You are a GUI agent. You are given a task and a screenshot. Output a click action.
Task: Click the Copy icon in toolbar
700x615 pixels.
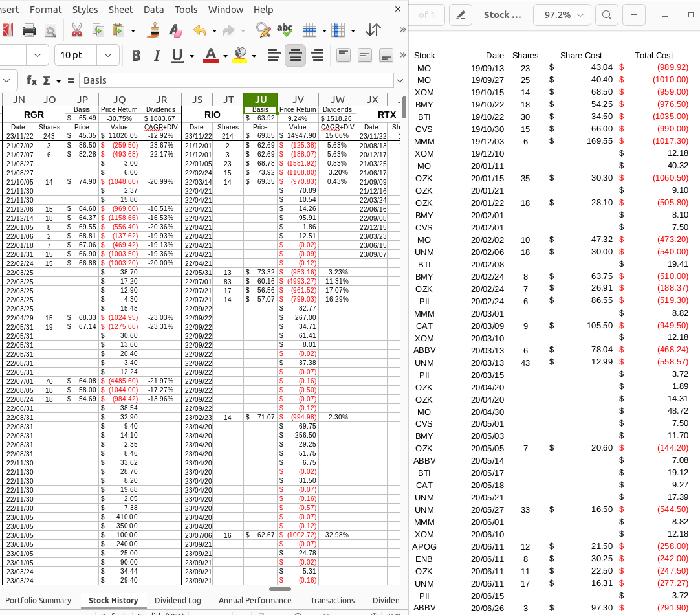pyautogui.click(x=98, y=30)
